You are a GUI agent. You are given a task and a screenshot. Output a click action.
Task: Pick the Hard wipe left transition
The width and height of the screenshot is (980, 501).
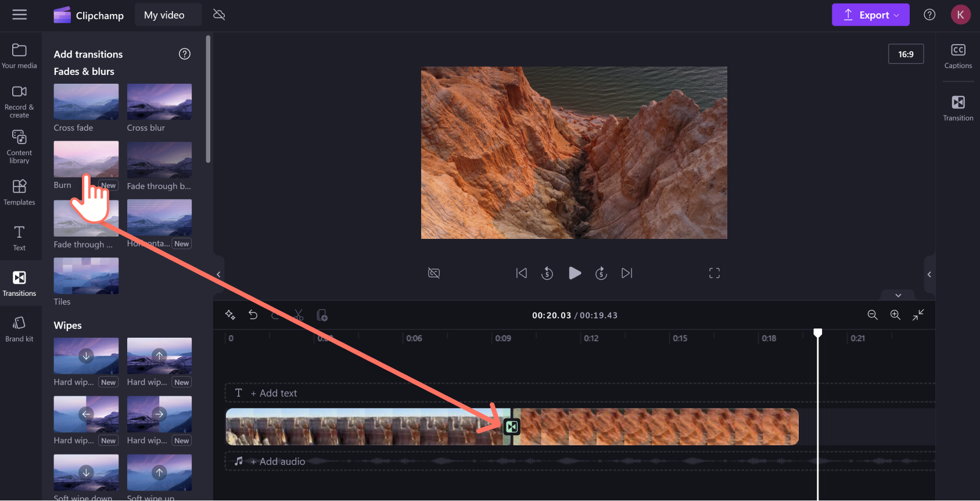(86, 414)
